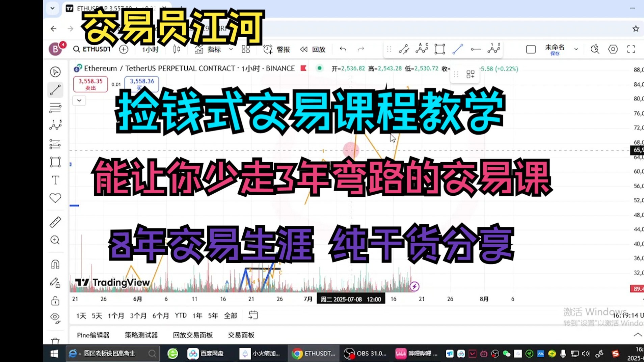Collapse the legend chevron under sell button

click(79, 101)
